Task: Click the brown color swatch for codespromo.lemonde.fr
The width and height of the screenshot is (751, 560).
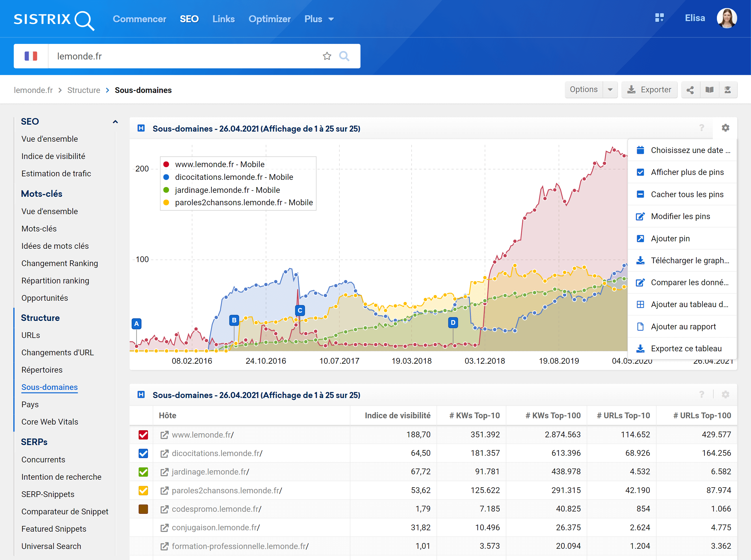Action: [143, 509]
